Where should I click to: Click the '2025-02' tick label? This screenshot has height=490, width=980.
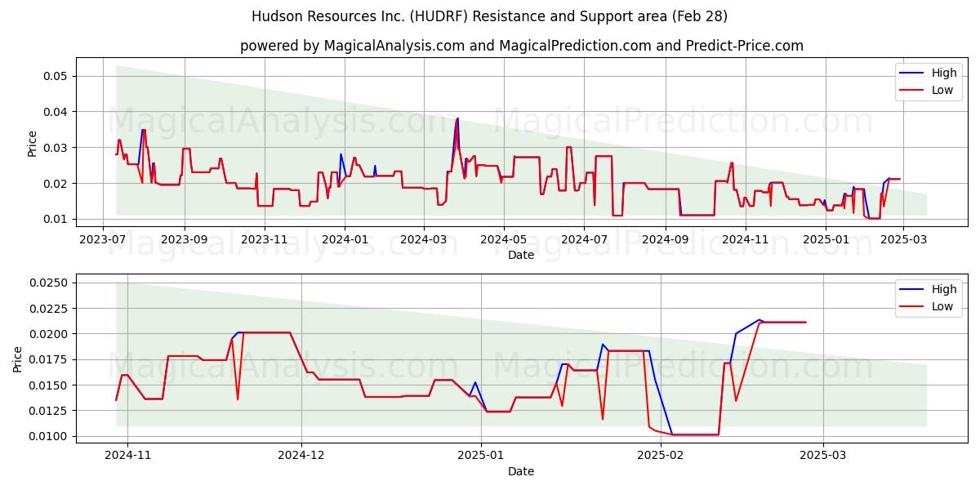click(x=660, y=455)
